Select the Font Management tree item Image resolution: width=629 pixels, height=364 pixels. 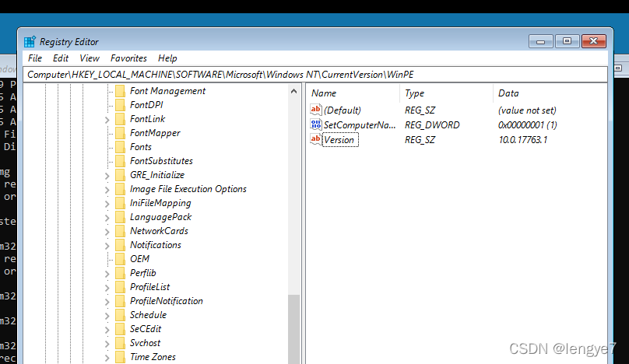point(167,91)
